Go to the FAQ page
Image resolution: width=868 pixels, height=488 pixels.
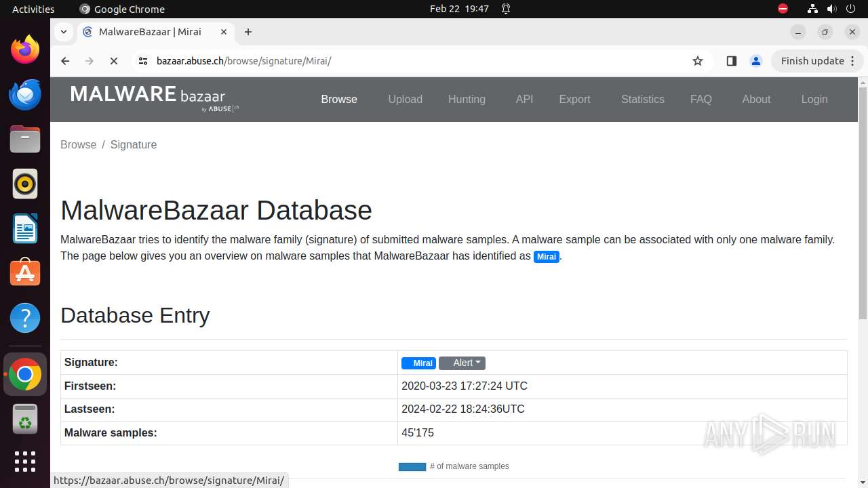pos(701,99)
